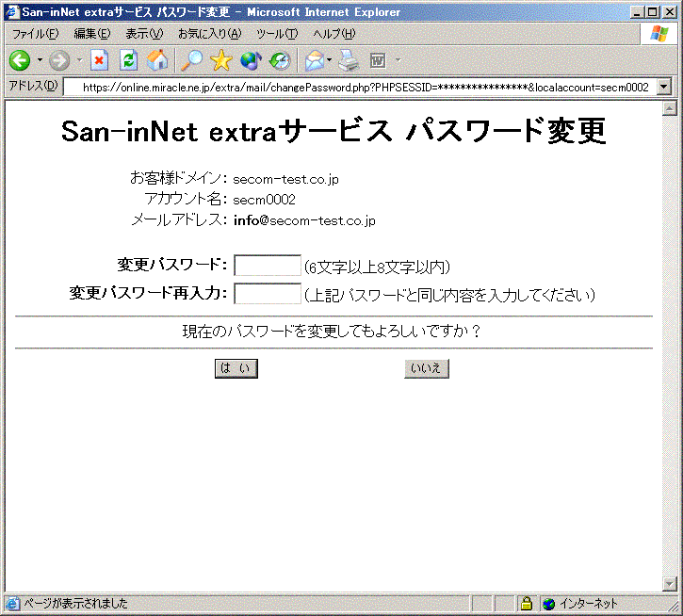Viewport: 683px width, 616px height.
Task: Click the Stop loading icon
Action: coord(99,61)
